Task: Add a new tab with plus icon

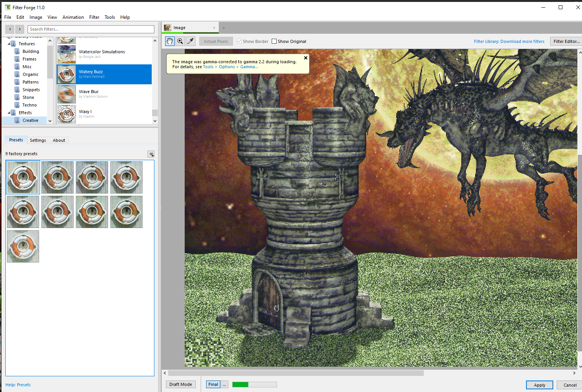Action: [x=224, y=28]
